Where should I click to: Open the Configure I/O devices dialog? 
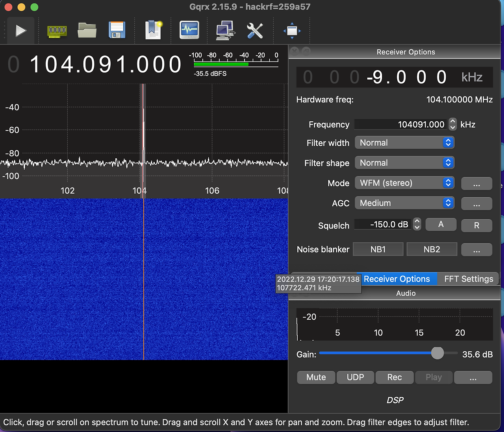(57, 30)
